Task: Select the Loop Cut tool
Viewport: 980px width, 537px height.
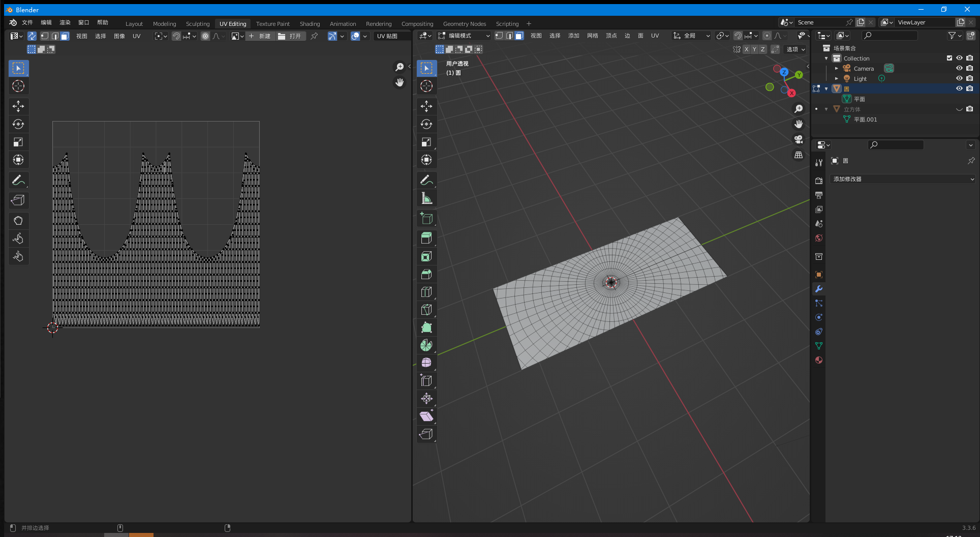Action: tap(426, 292)
